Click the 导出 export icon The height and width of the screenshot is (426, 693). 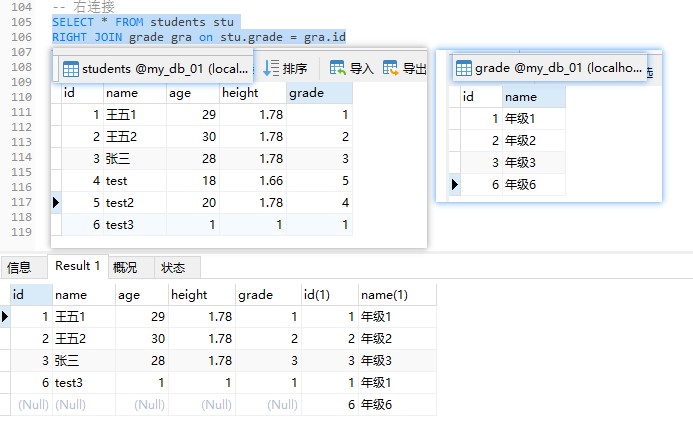pyautogui.click(x=390, y=68)
